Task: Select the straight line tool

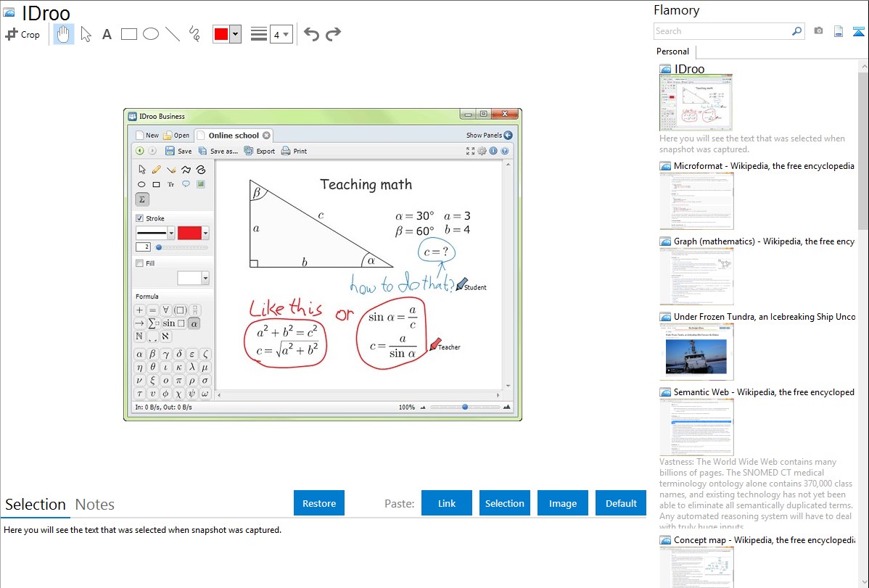Action: click(x=173, y=34)
